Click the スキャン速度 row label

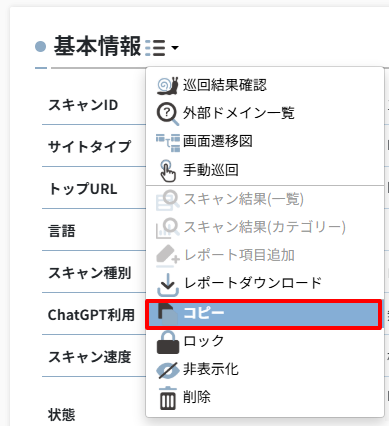(90, 357)
